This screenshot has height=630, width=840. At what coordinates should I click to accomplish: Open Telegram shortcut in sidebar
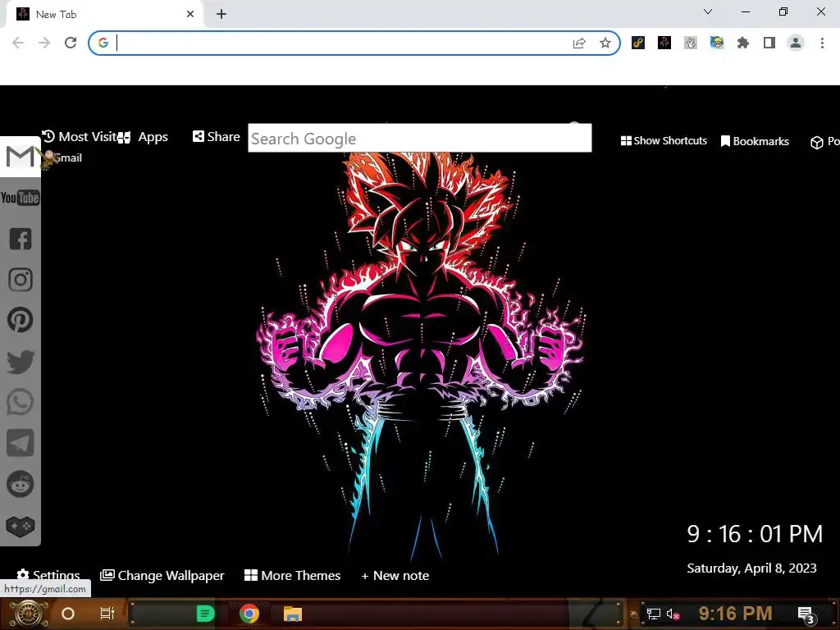(x=21, y=443)
